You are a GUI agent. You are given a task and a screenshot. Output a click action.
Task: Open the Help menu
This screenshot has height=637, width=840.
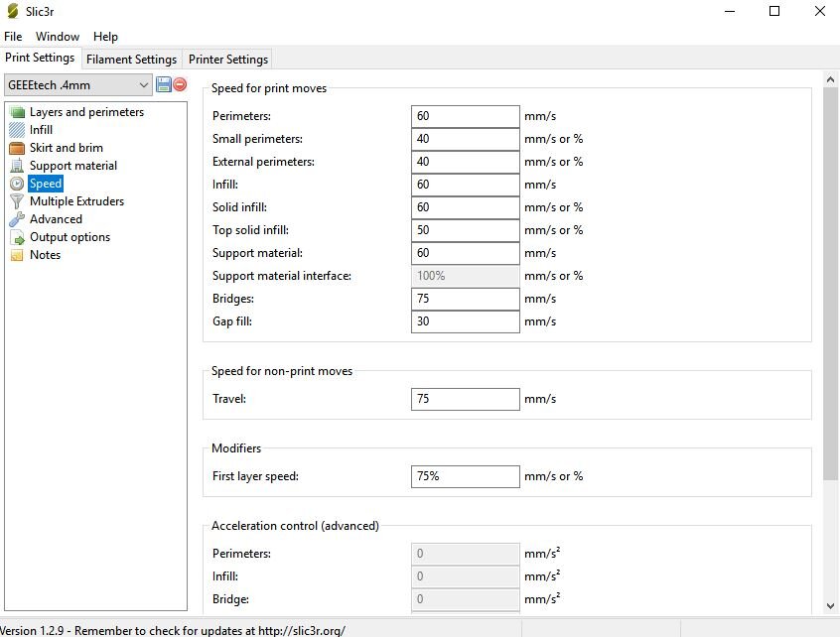[x=105, y=37]
